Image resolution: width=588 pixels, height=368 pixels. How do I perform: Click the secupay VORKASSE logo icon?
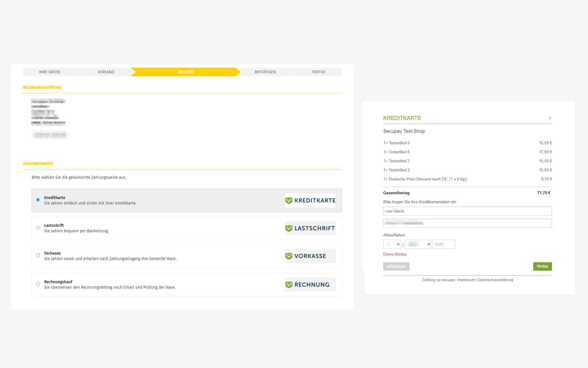[310, 256]
